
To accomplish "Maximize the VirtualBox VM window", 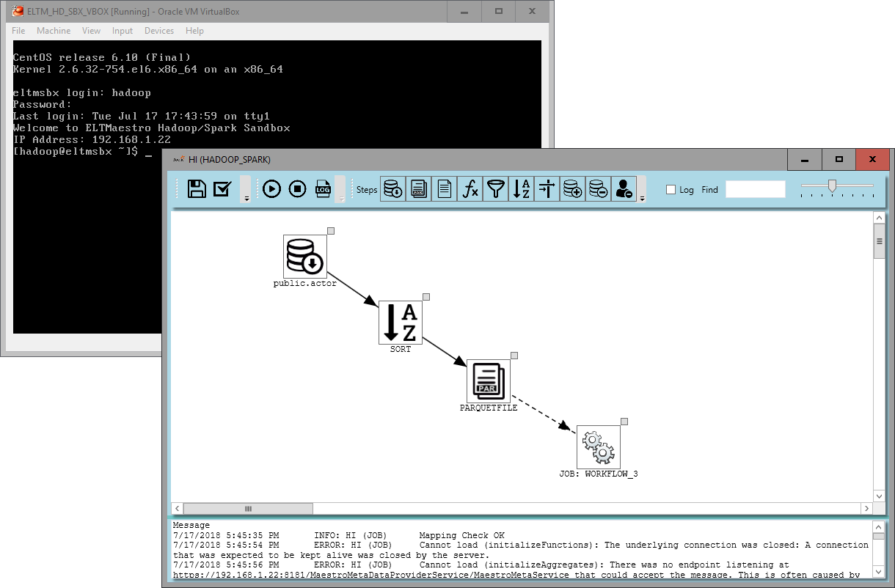I will 499,11.
